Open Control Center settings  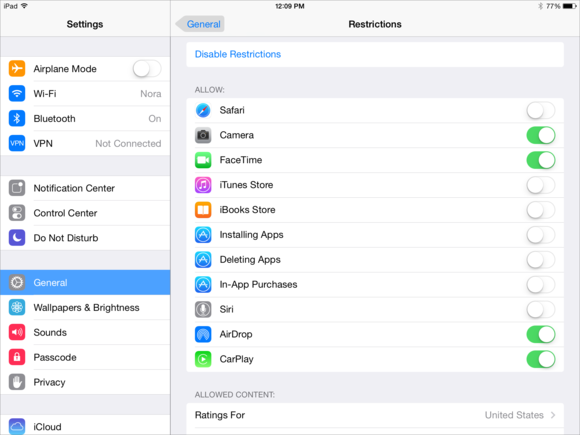(85, 213)
